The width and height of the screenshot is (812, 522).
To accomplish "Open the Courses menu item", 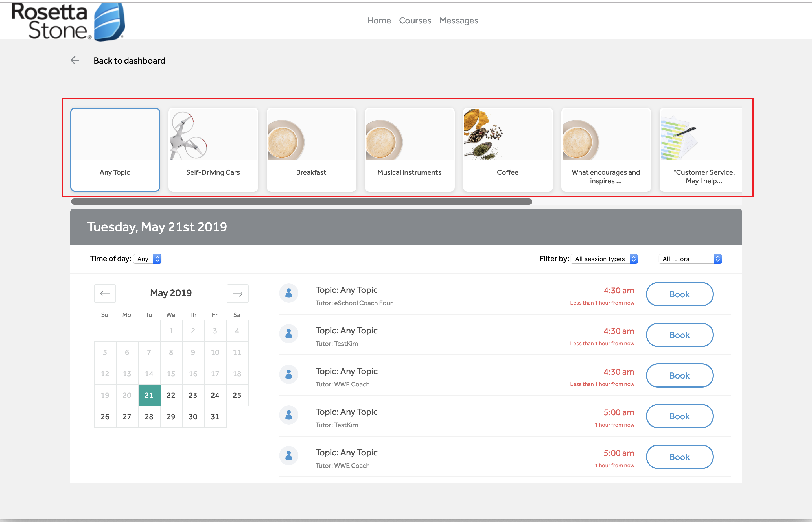I will [415, 20].
